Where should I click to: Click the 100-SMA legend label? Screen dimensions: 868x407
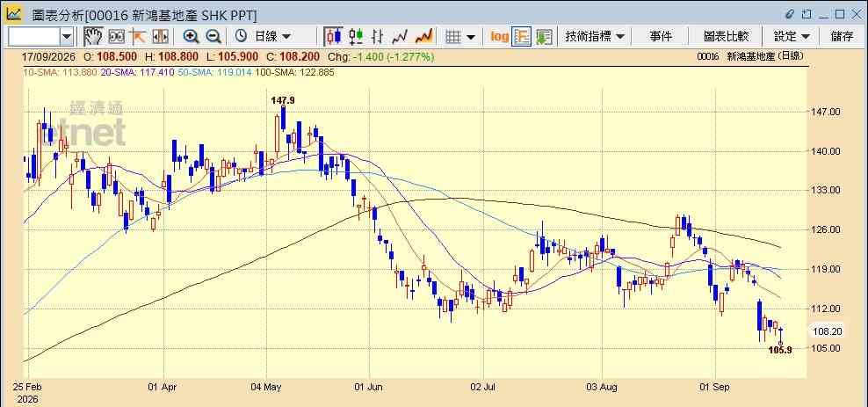click(x=294, y=72)
